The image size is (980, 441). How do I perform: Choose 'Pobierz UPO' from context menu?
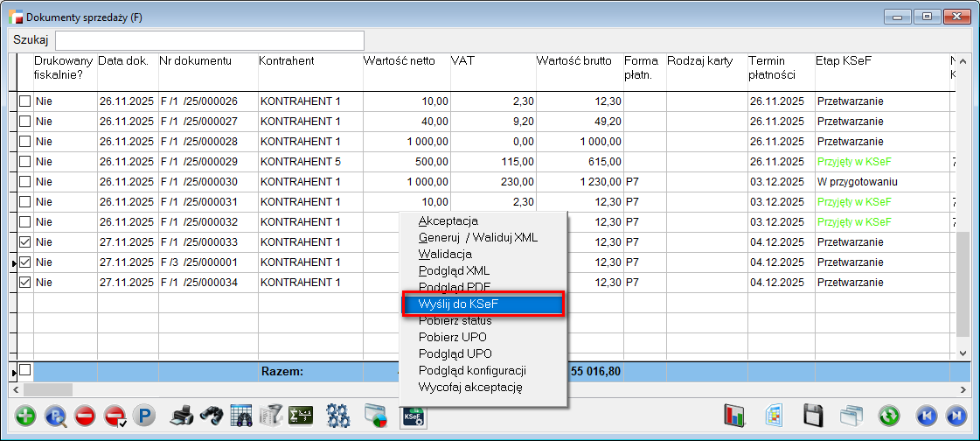pyautogui.click(x=453, y=337)
